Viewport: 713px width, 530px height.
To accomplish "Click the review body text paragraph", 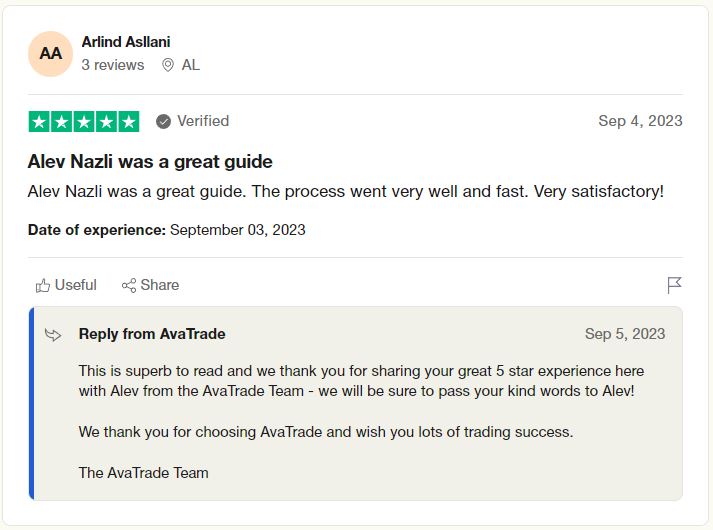I will pos(345,191).
